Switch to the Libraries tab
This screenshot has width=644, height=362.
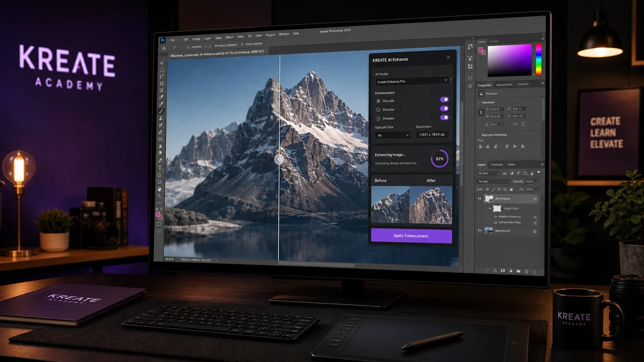tap(523, 84)
